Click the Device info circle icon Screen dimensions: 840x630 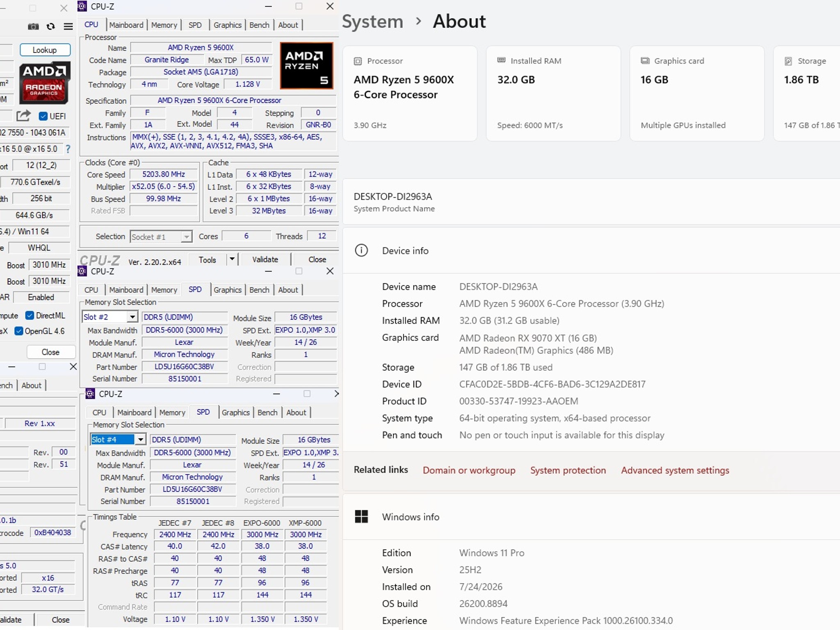tap(361, 250)
